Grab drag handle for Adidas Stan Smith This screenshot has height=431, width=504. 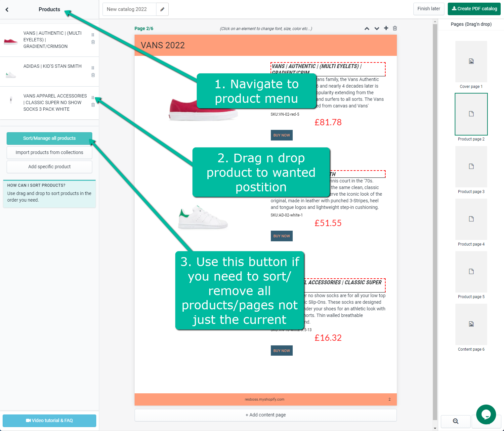(x=93, y=68)
